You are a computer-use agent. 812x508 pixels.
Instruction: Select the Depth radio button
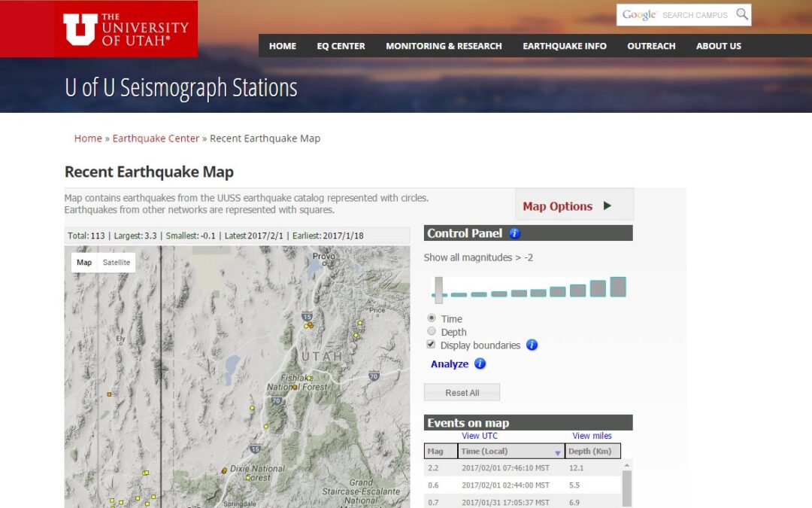(x=432, y=331)
